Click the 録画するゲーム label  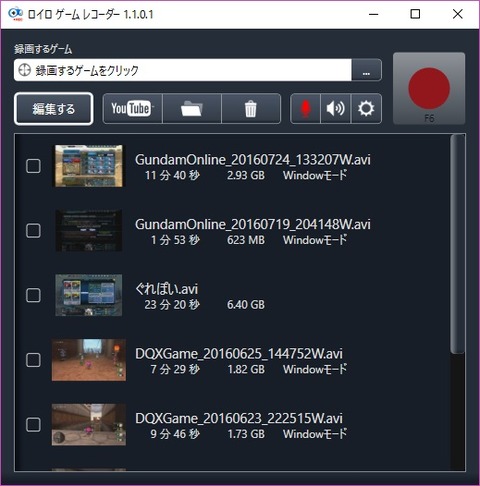coord(43,49)
